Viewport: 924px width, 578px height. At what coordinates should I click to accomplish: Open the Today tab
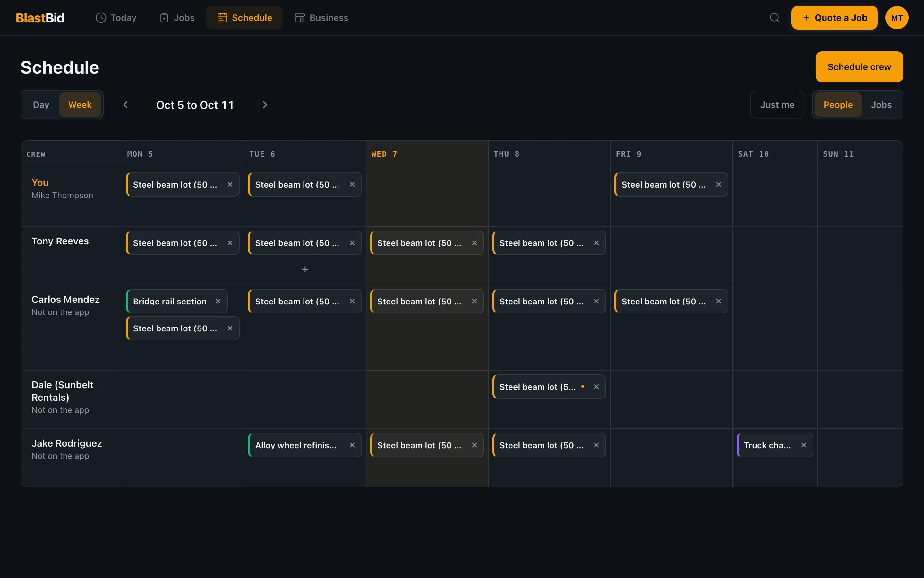coord(116,18)
